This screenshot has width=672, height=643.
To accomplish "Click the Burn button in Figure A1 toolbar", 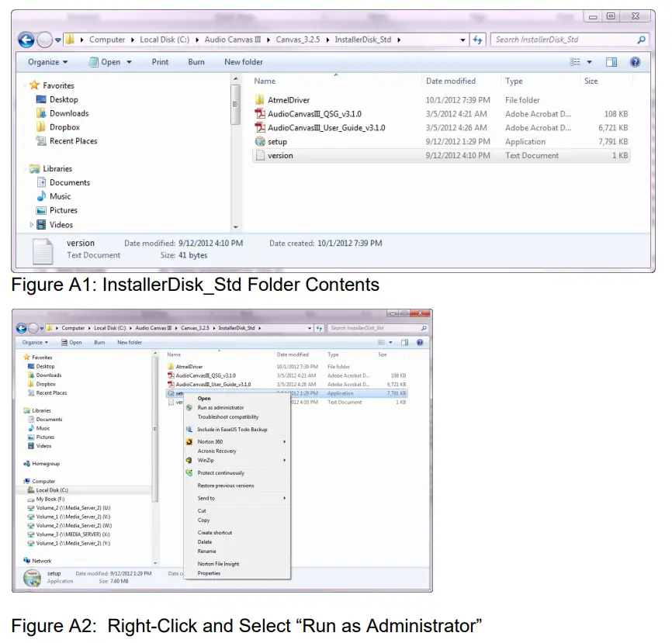I will 196,62.
